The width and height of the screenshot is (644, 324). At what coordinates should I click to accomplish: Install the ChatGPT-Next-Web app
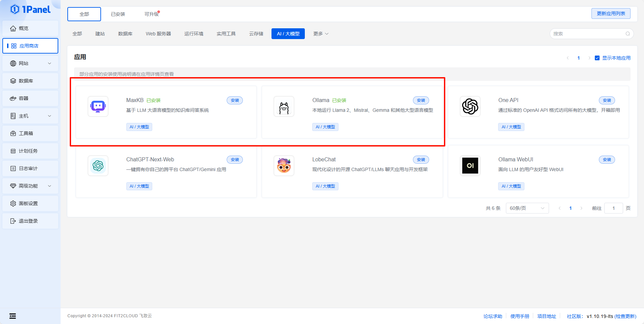[235, 160]
